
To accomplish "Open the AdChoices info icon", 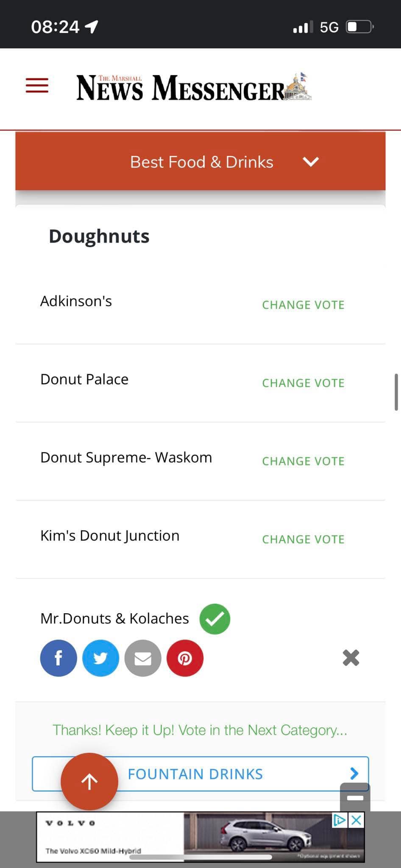I will tap(340, 820).
